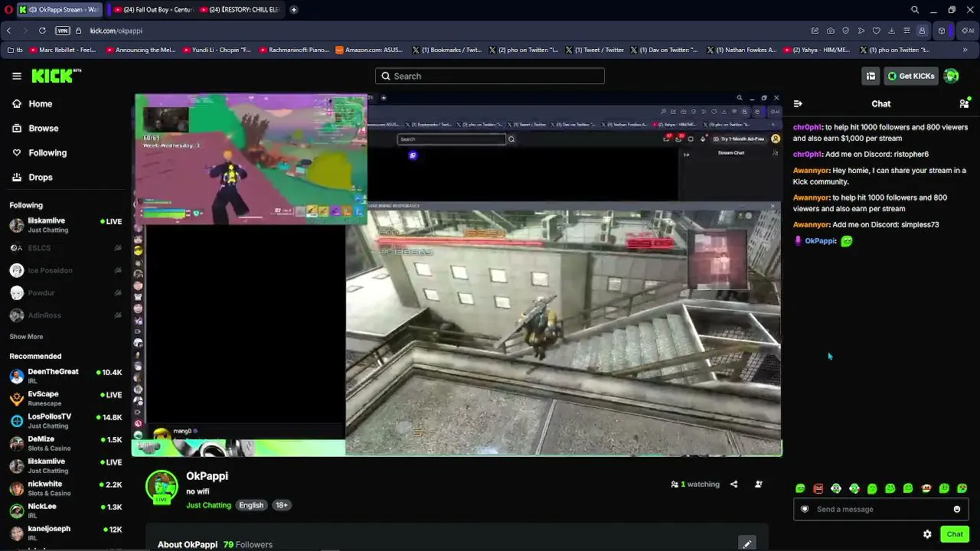The height and width of the screenshot is (551, 980).
Task: Open recommended channel LosPollosTV
Action: [67, 420]
